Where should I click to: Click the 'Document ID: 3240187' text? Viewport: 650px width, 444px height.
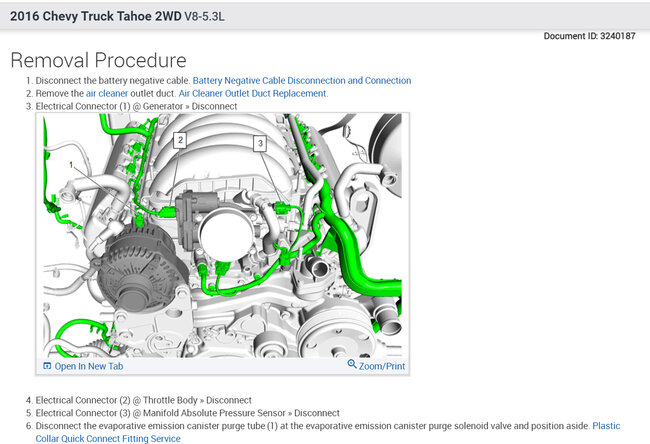(589, 36)
